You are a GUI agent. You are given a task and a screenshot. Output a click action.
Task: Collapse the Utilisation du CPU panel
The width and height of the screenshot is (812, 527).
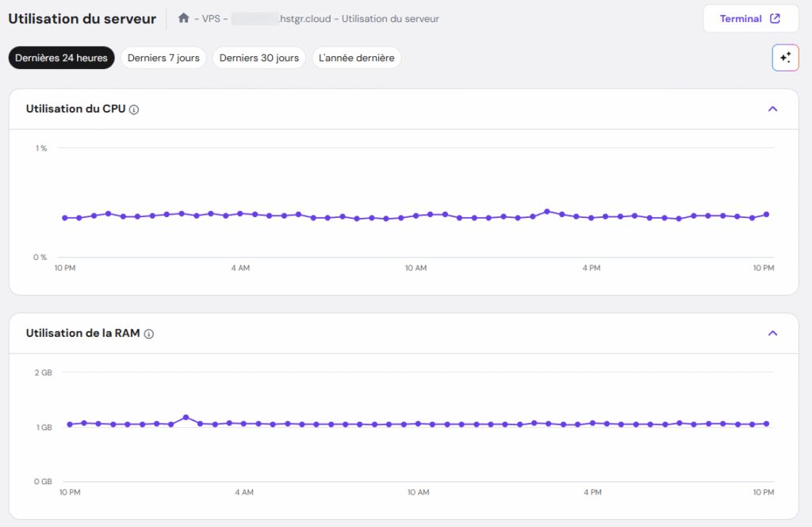772,109
